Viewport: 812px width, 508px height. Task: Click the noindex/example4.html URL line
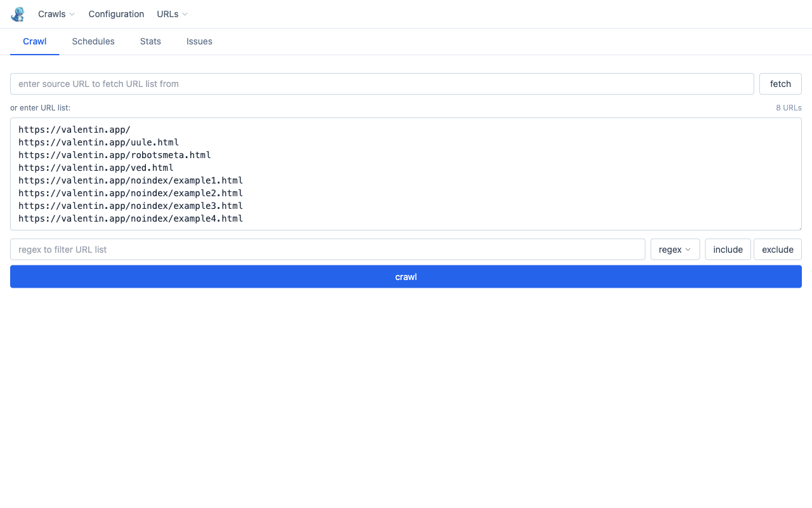point(131,218)
